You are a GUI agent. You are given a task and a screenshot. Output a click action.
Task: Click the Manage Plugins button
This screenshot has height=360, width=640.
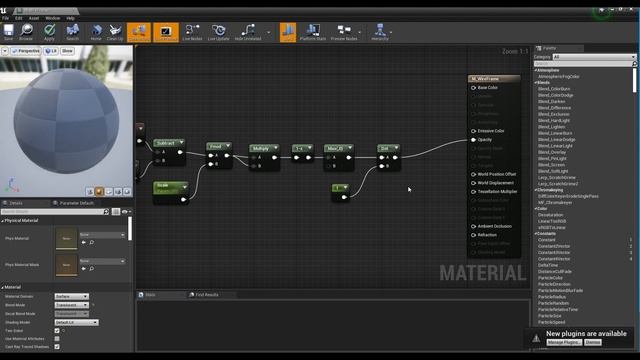pos(564,342)
